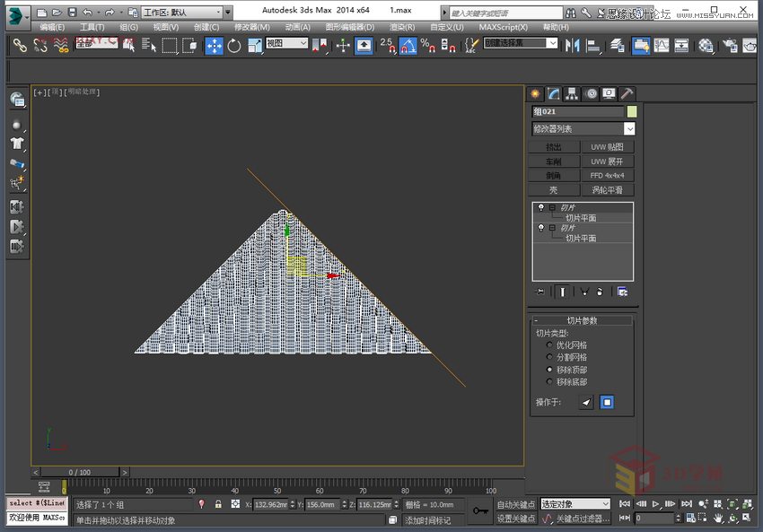Open the Material Editor
This screenshot has height=532, width=763.
(x=706, y=46)
